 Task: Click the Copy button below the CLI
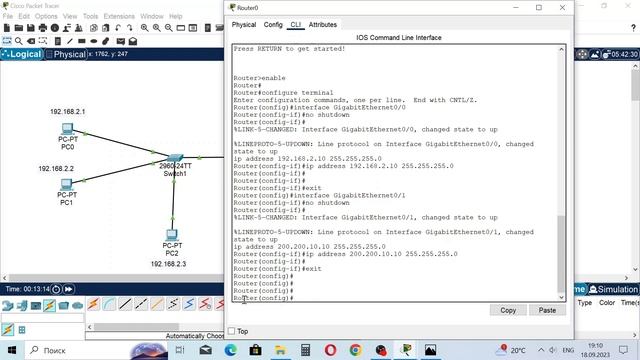coord(508,310)
